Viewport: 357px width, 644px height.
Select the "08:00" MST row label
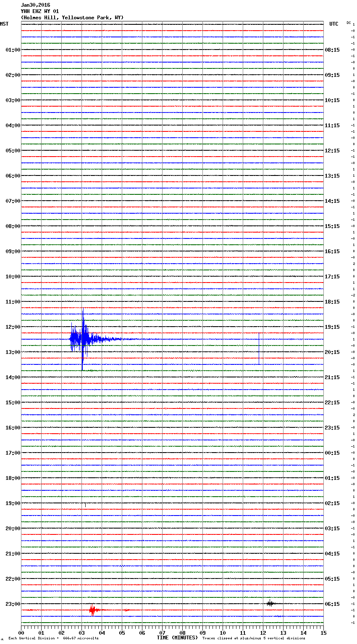pyautogui.click(x=13, y=226)
